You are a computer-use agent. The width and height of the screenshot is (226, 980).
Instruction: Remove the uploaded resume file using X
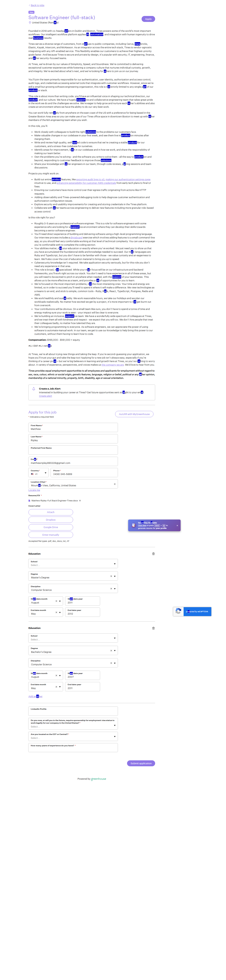click(80, 501)
